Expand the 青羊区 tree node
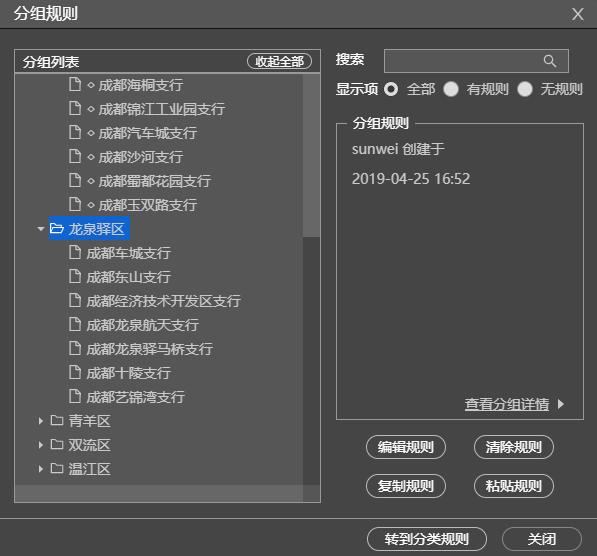 41,421
